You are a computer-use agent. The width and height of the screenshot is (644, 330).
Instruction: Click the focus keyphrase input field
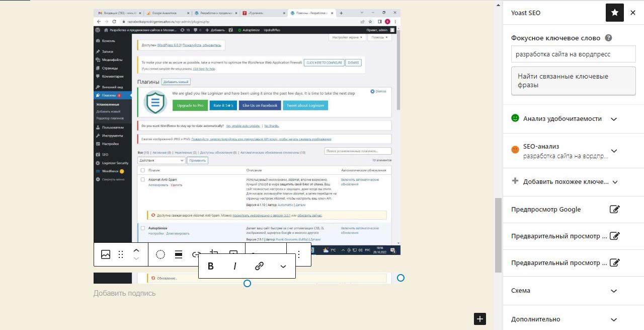point(573,54)
